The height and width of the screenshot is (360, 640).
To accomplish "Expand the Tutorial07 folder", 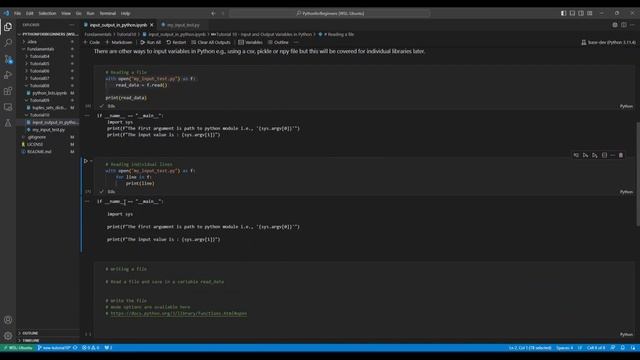I will [40, 78].
